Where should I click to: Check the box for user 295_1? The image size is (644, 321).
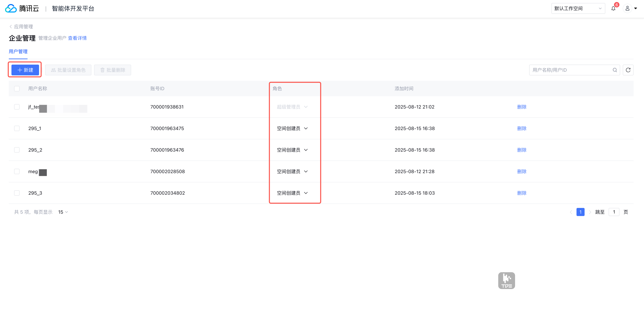click(x=17, y=128)
